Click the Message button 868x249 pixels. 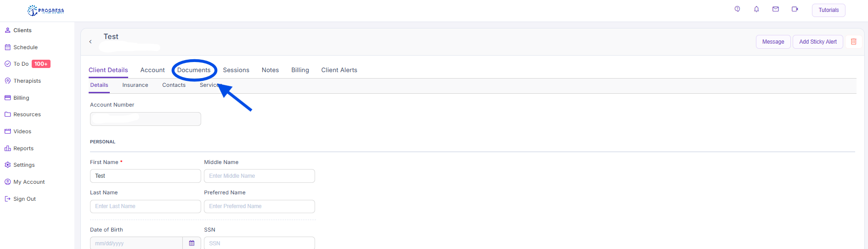coord(773,42)
